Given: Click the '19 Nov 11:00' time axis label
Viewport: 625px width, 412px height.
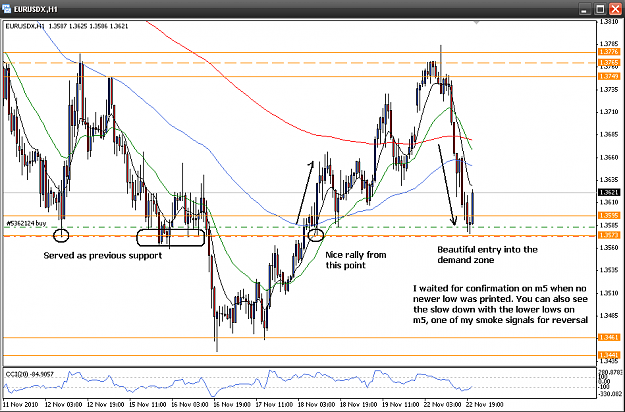Looking at the screenshot, I should click(401, 404).
